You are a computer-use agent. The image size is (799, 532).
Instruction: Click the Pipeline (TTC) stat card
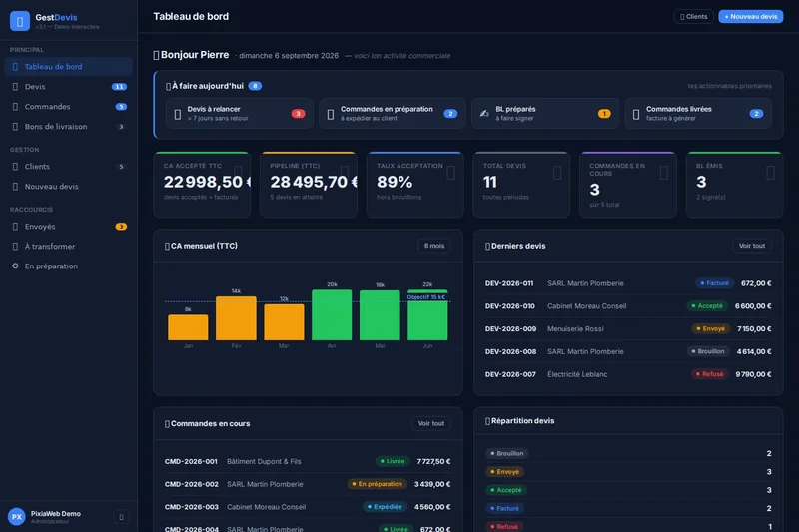[x=309, y=185]
